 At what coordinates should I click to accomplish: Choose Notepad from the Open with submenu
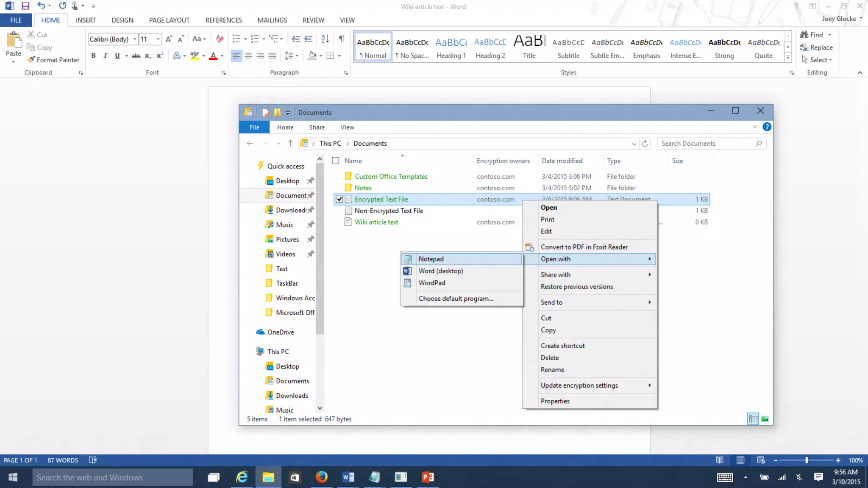[431, 259]
